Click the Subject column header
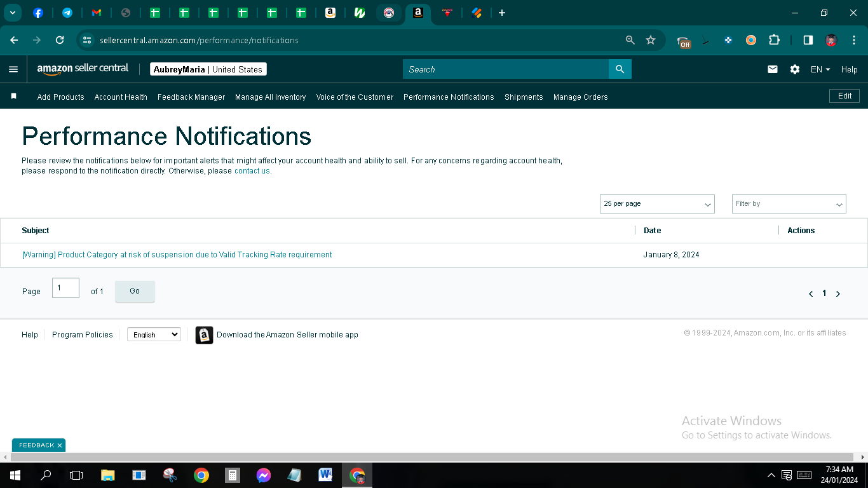 [x=36, y=231]
